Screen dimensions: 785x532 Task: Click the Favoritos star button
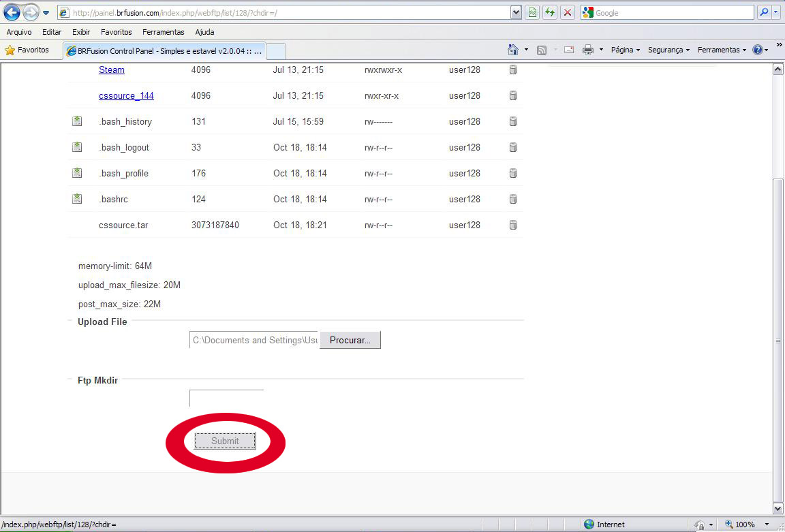27,50
